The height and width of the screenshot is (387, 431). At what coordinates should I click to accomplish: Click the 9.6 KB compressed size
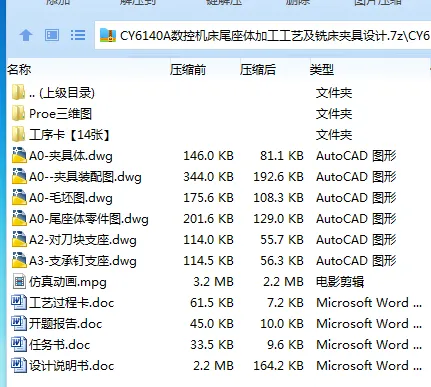(285, 345)
